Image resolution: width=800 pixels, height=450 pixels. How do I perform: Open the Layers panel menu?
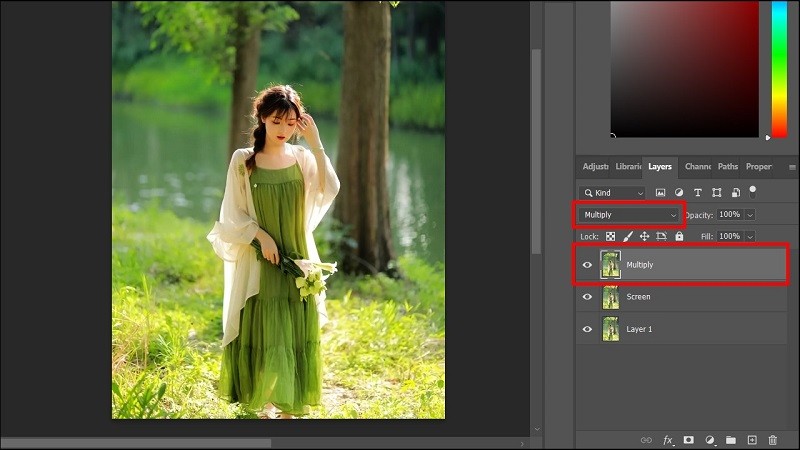(792, 167)
